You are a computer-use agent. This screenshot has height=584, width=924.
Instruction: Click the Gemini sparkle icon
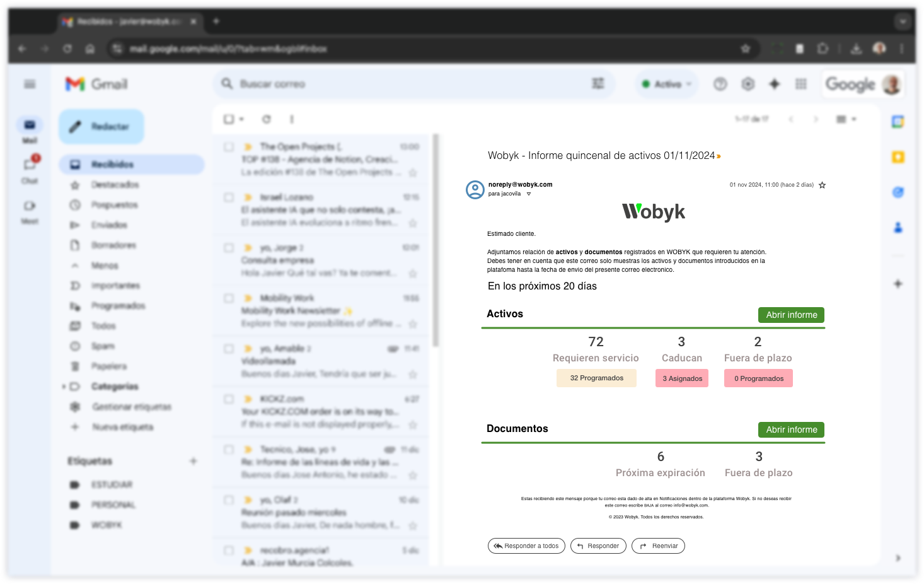775,84
